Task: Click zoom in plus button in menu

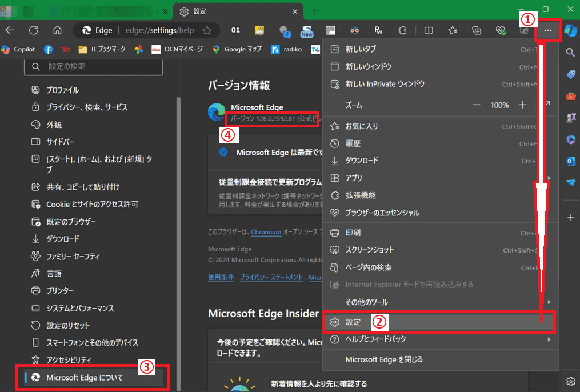Action: click(x=522, y=105)
